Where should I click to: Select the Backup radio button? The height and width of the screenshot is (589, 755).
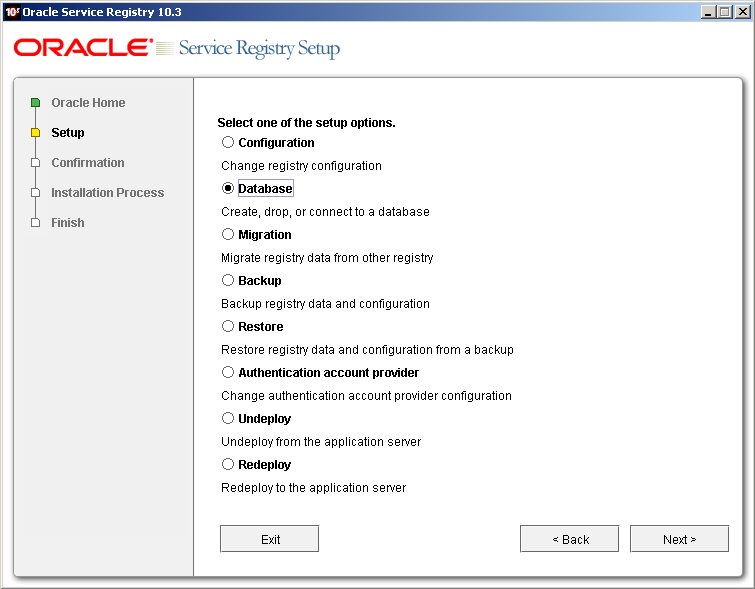[x=228, y=280]
